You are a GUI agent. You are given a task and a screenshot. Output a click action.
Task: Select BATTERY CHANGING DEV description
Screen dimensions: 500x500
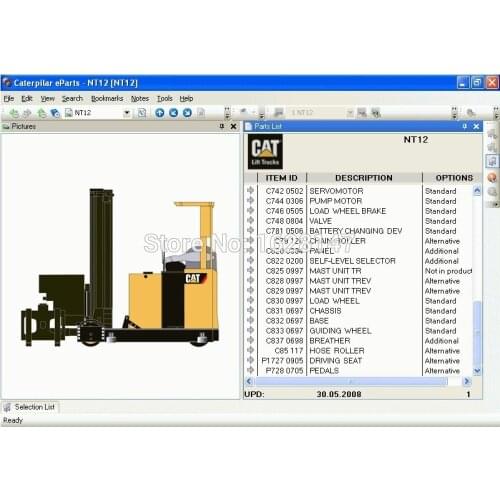[x=356, y=231]
